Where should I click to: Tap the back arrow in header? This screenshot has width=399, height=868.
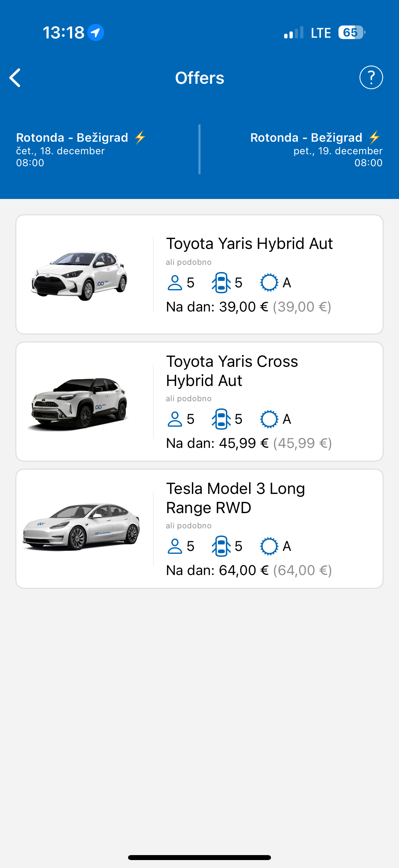(x=15, y=78)
